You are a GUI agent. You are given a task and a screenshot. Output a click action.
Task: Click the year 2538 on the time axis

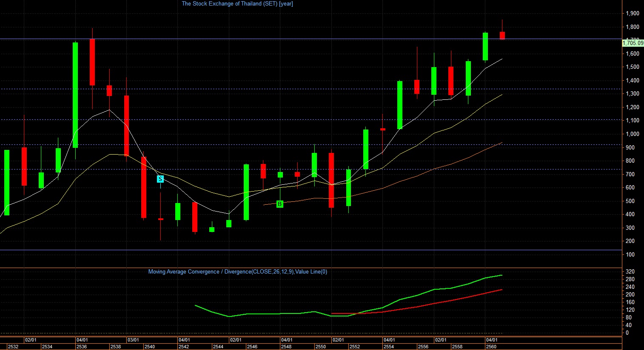point(115,347)
